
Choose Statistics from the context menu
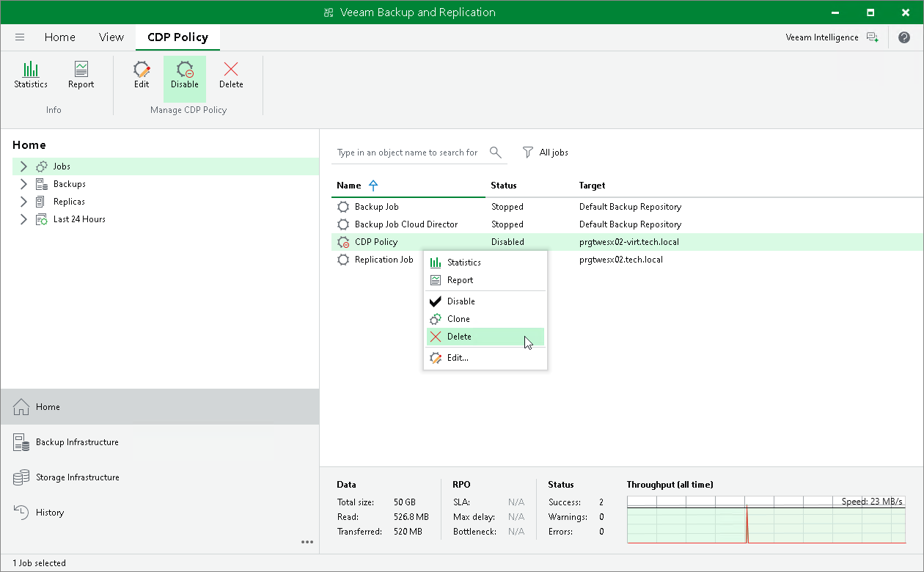pyautogui.click(x=485, y=263)
